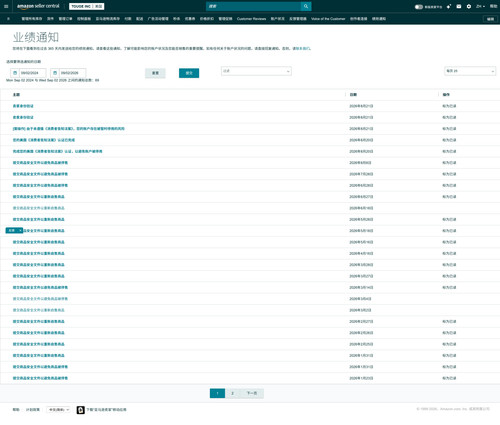The width and height of the screenshot is (500, 425).
Task: Open the hamburger main menu
Action: point(6,6)
